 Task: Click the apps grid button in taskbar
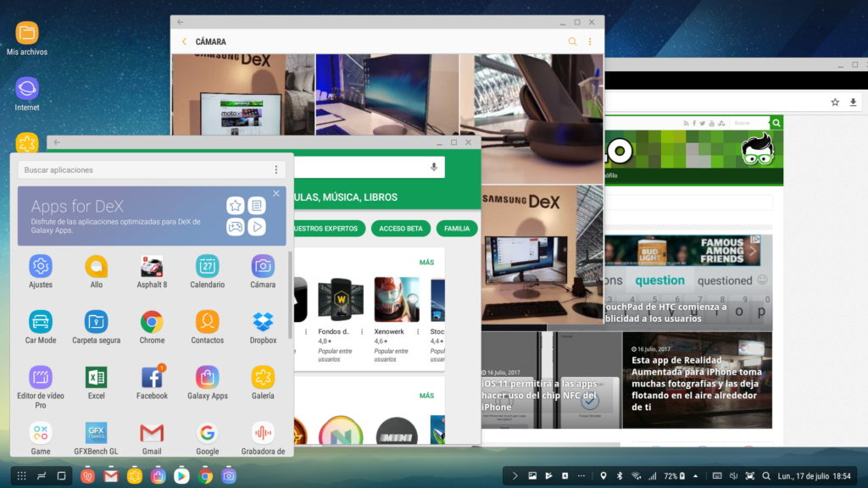coord(21,476)
